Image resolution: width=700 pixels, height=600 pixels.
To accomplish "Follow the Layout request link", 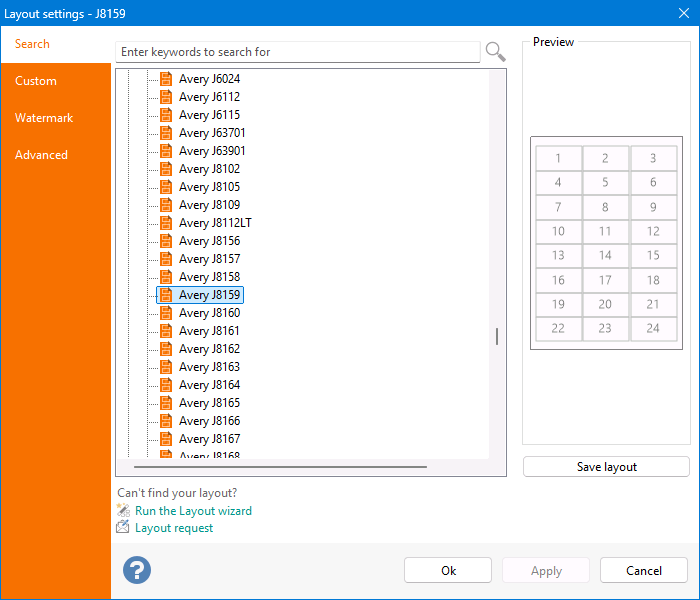I will pos(174,528).
